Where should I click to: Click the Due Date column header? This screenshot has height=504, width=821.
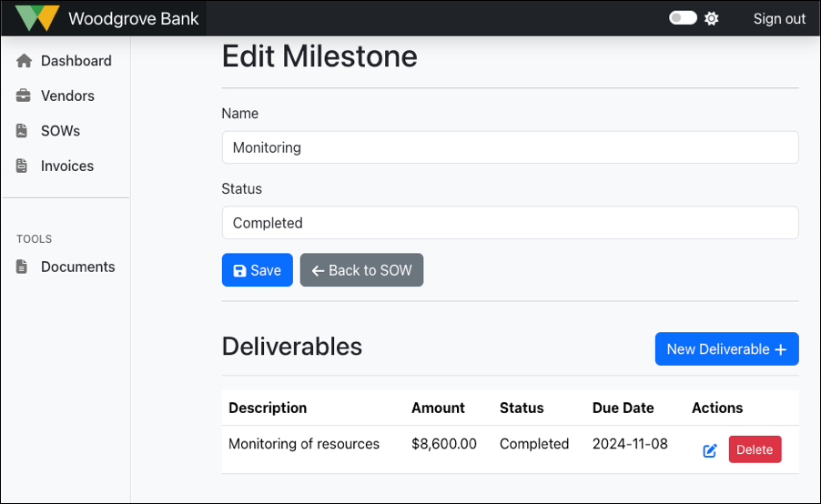coord(623,408)
